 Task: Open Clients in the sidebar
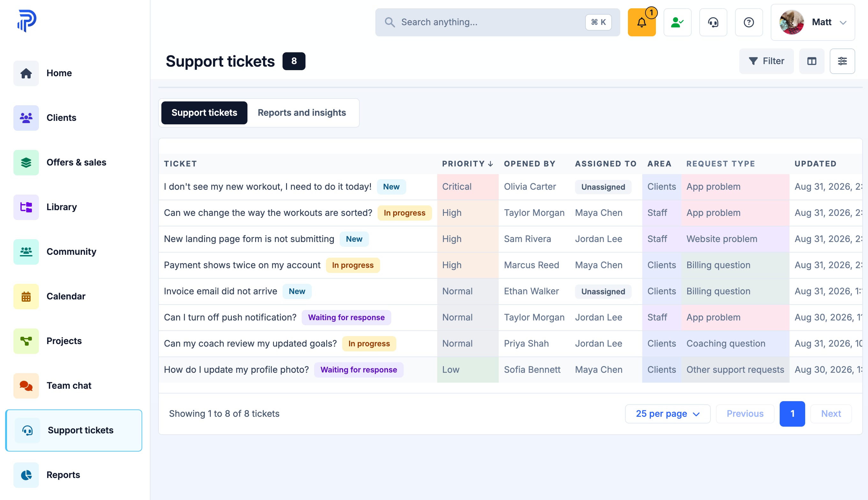coord(74,118)
